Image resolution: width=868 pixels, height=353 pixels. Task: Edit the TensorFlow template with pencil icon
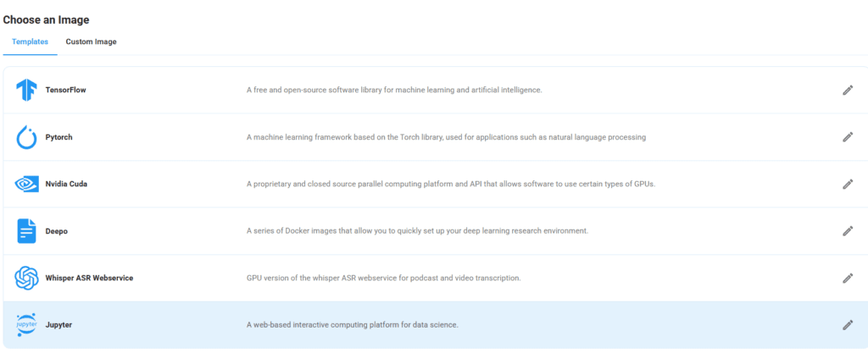point(847,90)
